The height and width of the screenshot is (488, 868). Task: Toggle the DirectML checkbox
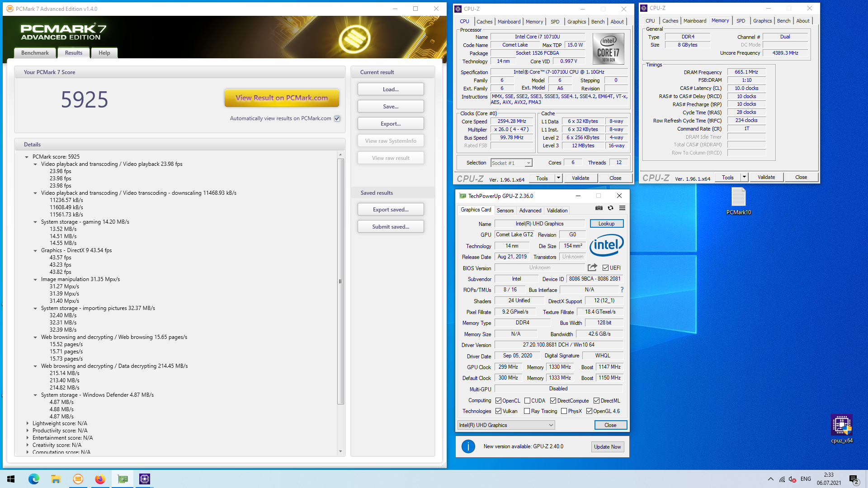tap(596, 400)
